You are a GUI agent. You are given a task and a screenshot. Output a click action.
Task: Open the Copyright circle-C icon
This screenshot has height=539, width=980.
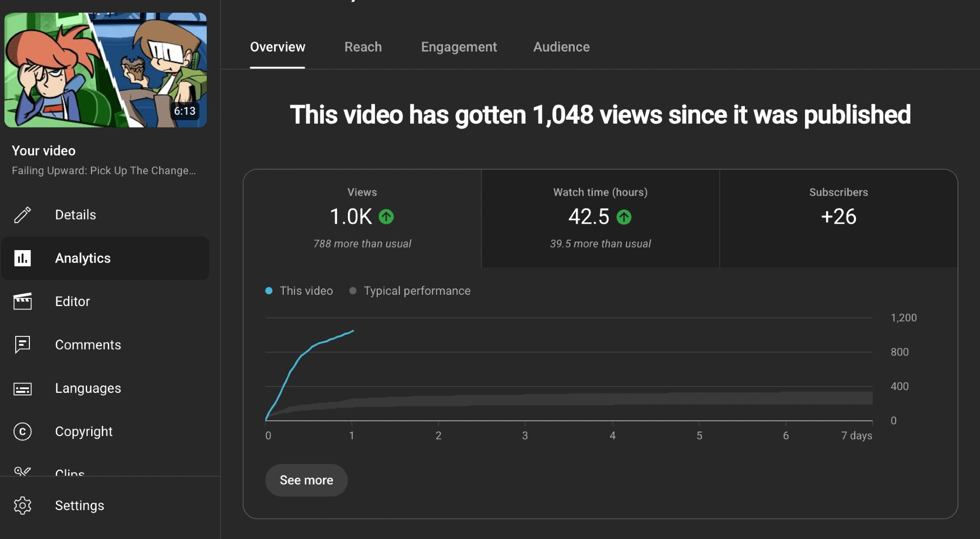(x=23, y=432)
